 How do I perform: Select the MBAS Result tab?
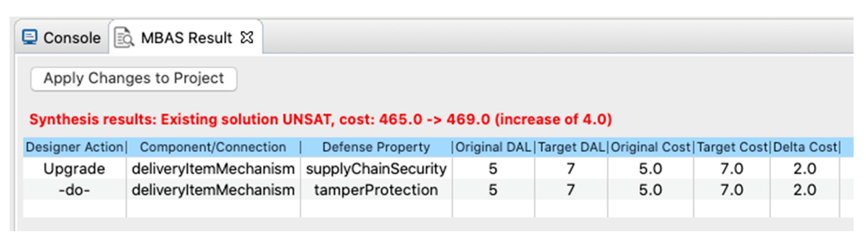click(186, 38)
